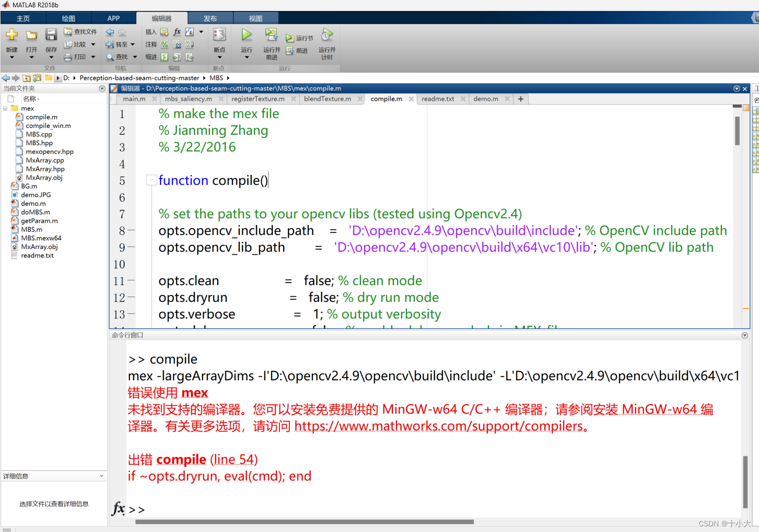
Task: Click Run and Advance (运行并前进) icon
Action: (271, 35)
